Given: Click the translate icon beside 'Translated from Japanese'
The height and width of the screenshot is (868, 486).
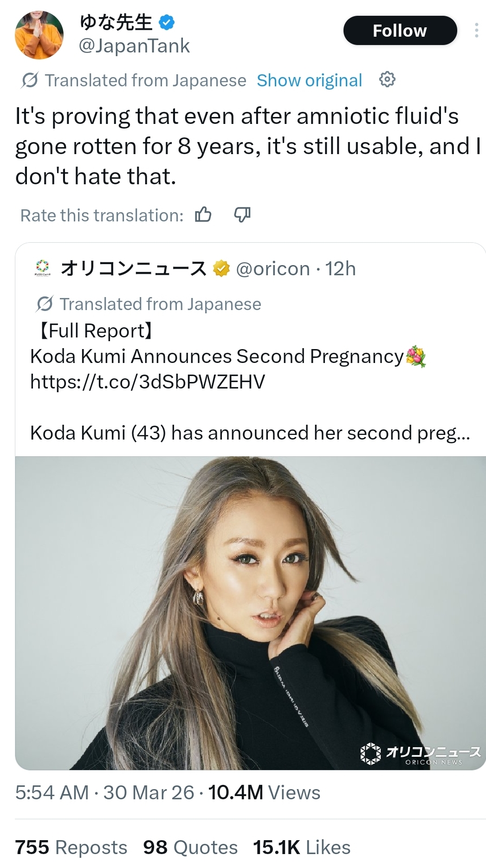Looking at the screenshot, I should coord(30,80).
